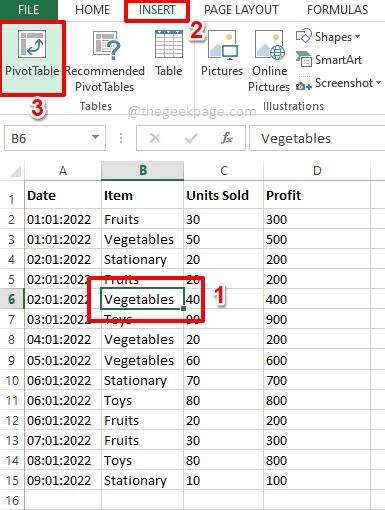Go to the HOME tab

[92, 10]
